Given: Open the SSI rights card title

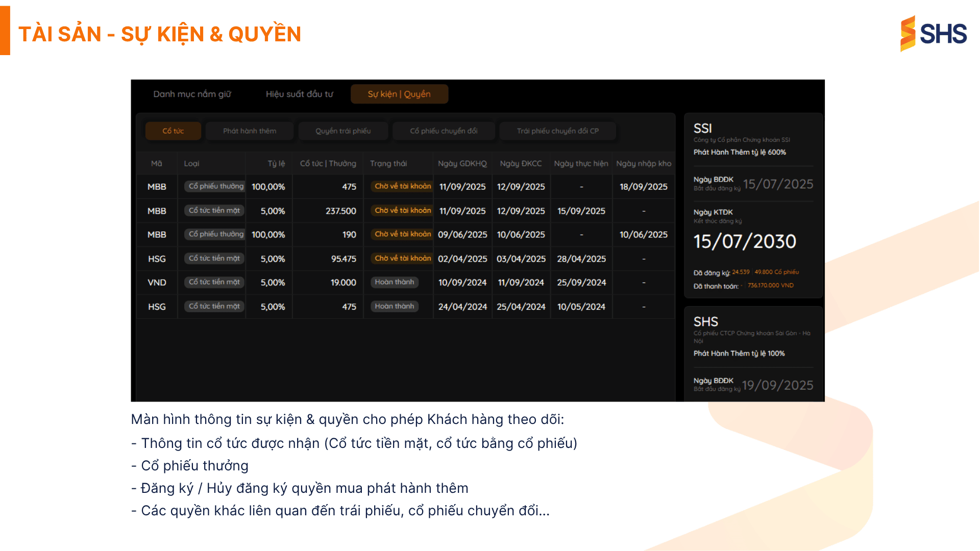Looking at the screenshot, I should 702,128.
